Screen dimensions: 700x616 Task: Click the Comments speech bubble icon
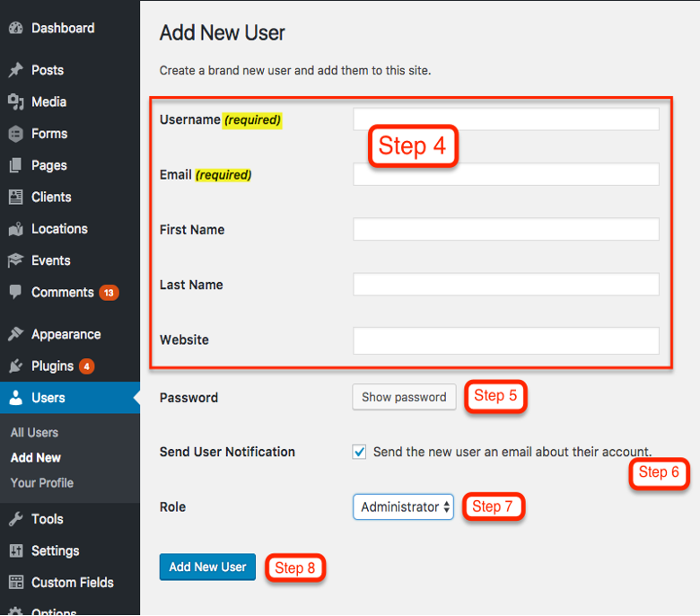[x=15, y=292]
